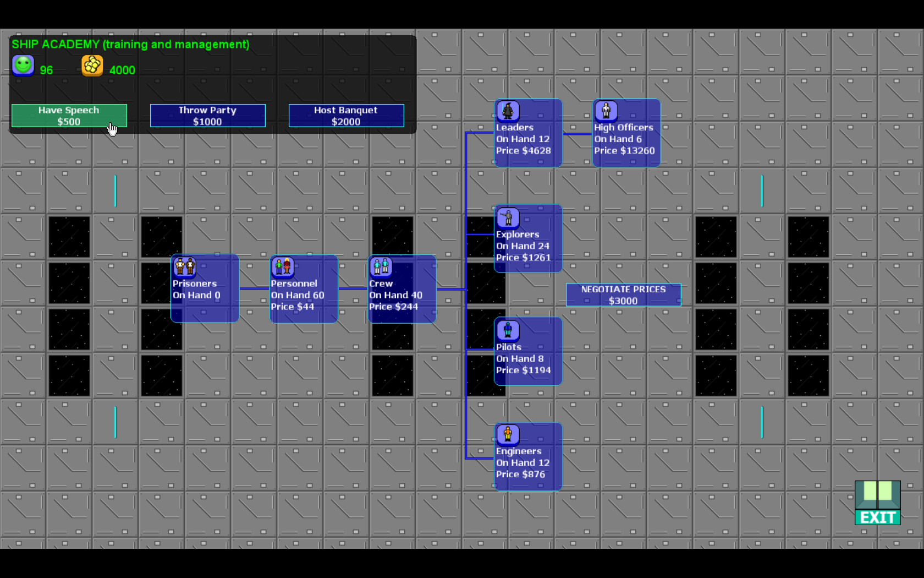The height and width of the screenshot is (578, 924).
Task: Click the High Officers icon
Action: [x=606, y=111]
